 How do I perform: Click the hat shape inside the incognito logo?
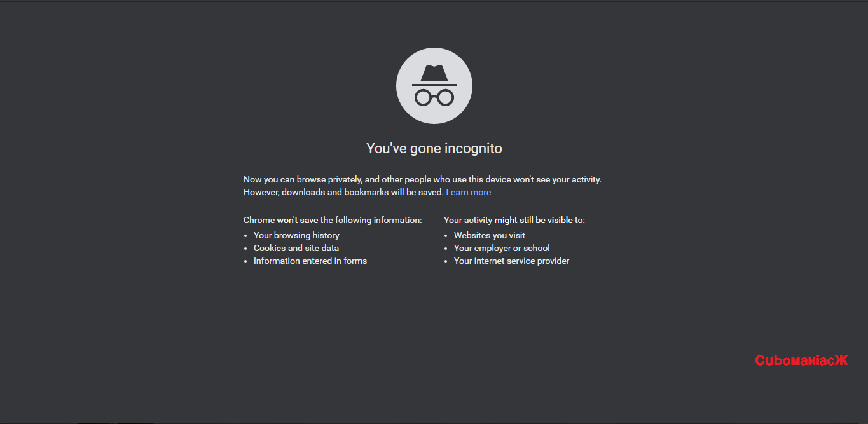pyautogui.click(x=434, y=76)
